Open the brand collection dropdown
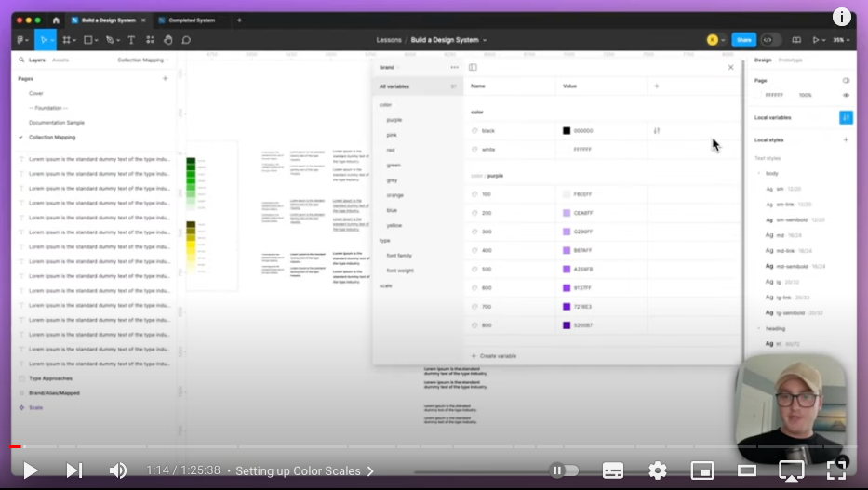This screenshot has height=490, width=868. pos(390,68)
